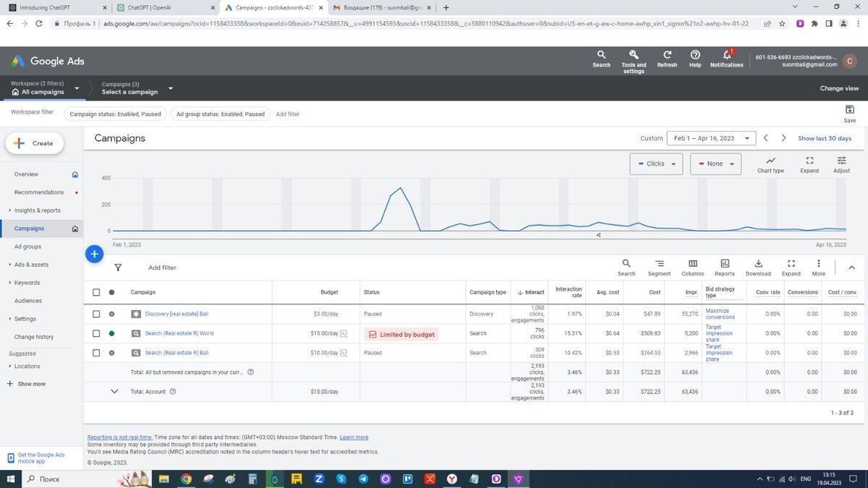Screen dimensions: 868x488
Task: Open the Segment option
Action: click(x=659, y=267)
